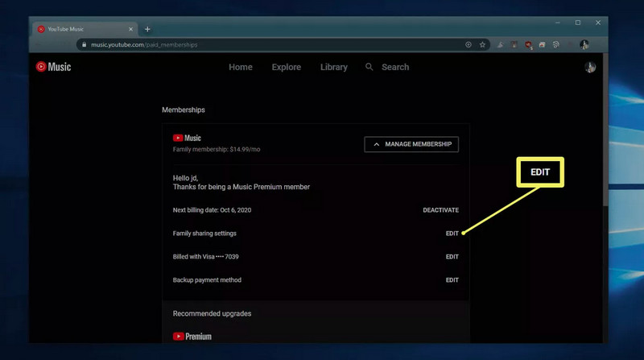Edit the Visa billing method

(452, 257)
